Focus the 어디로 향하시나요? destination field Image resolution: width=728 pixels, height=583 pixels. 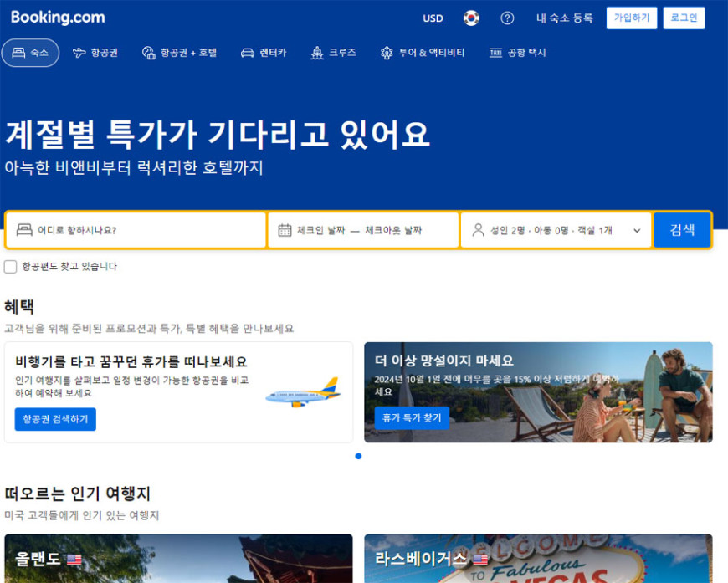(136, 230)
